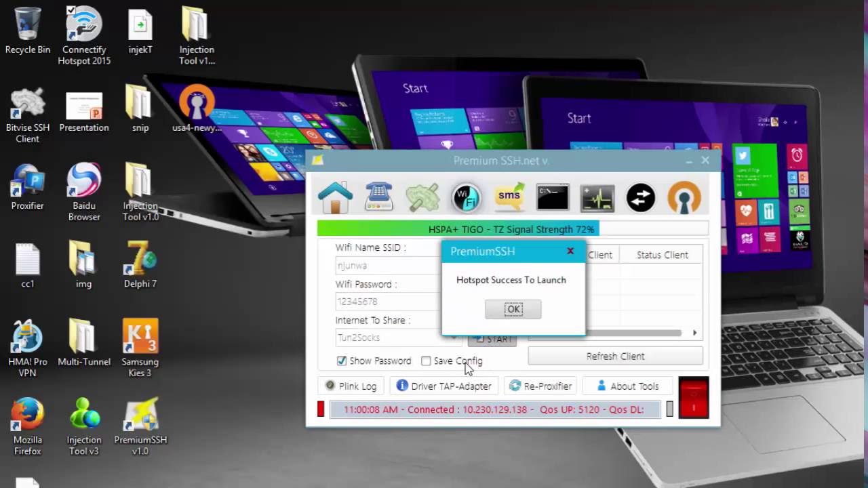Close the PremiumSSH message dialog

(570, 251)
